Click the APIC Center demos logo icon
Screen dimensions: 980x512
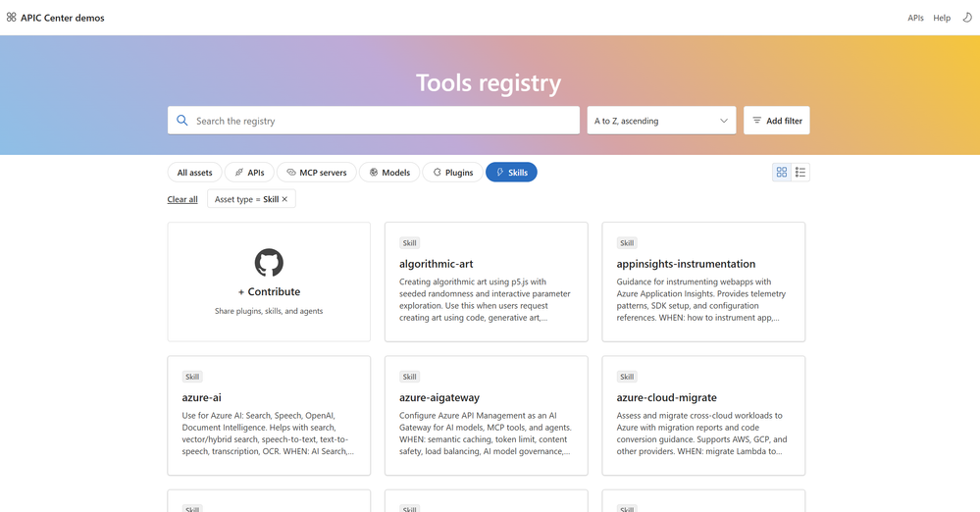(11, 18)
